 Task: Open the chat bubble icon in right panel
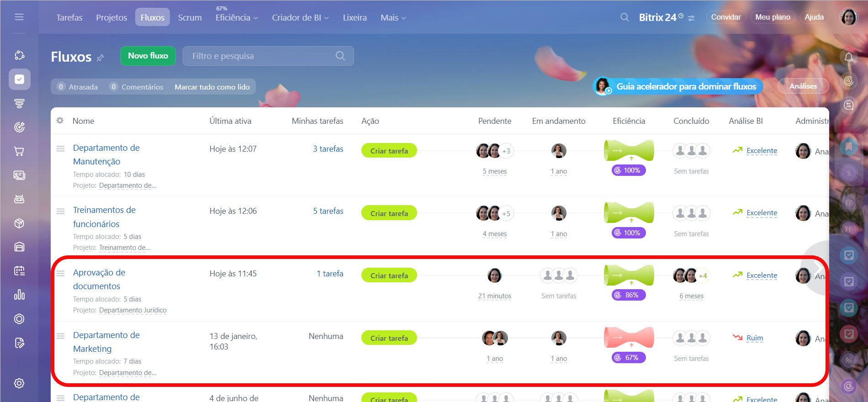pyautogui.click(x=849, y=105)
